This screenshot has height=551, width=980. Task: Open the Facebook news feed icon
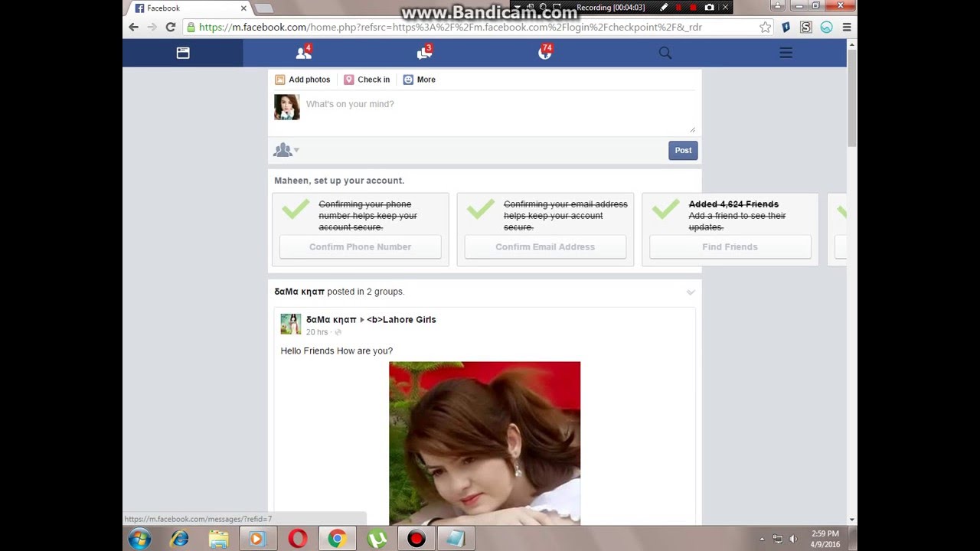tap(183, 53)
